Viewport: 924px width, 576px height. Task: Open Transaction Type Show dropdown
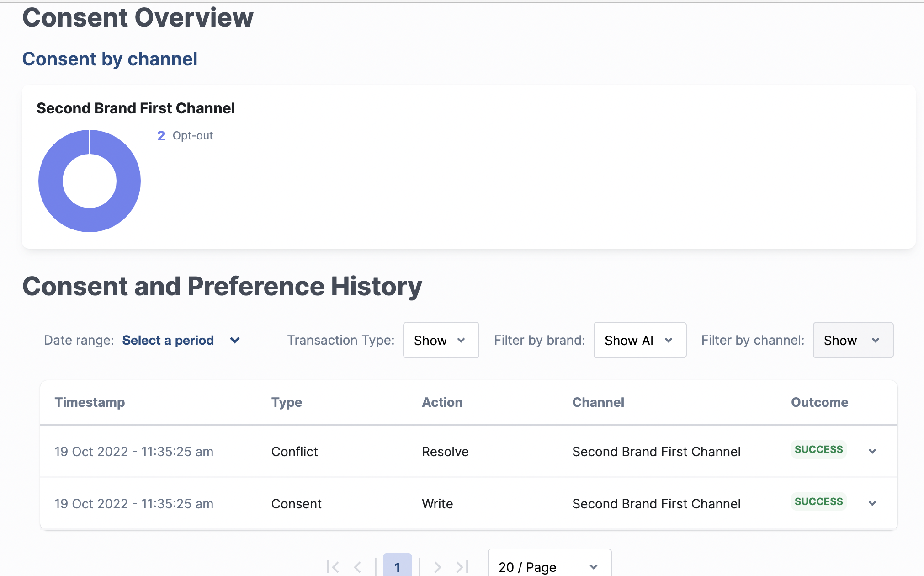click(441, 340)
